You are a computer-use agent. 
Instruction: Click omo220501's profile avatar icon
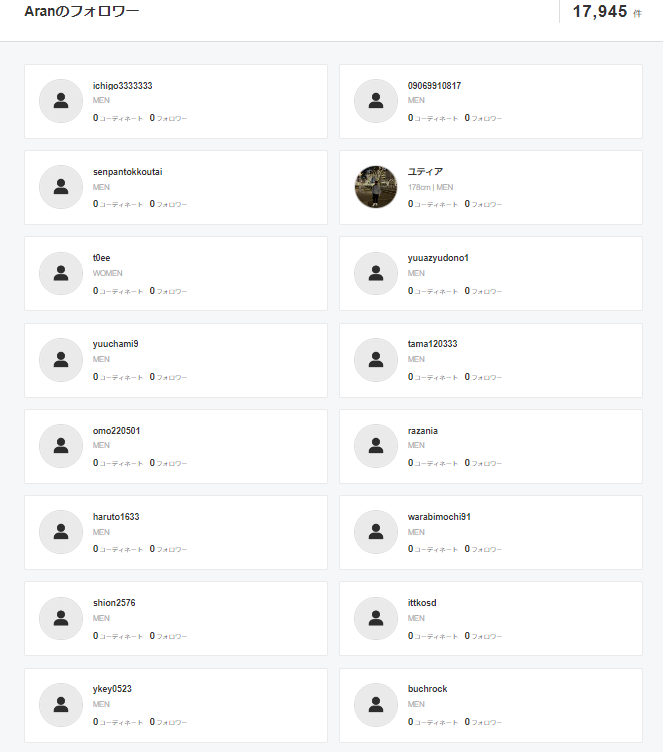[x=60, y=446]
